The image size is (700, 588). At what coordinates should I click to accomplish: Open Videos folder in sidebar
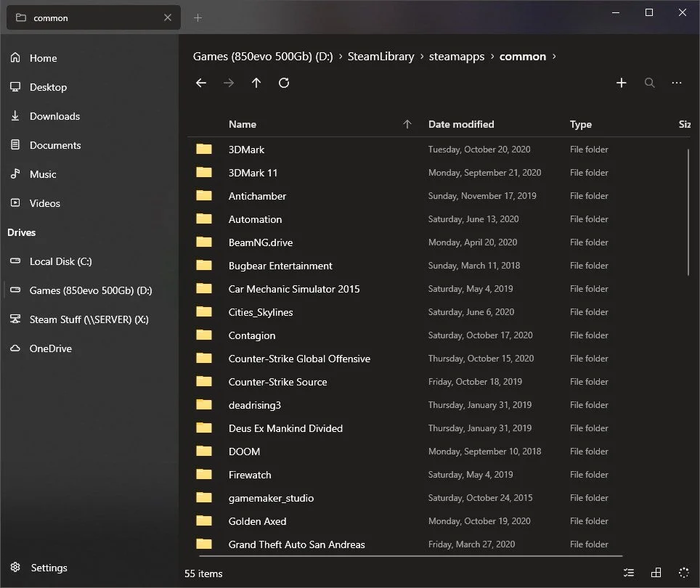(89, 203)
